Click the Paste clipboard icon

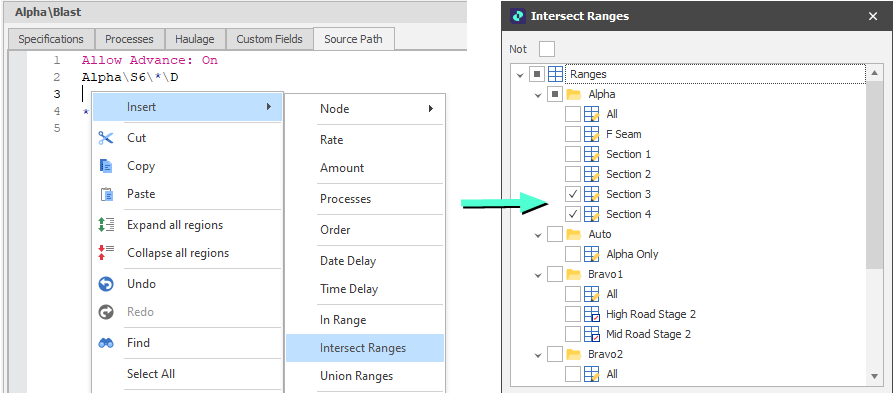pos(106,194)
